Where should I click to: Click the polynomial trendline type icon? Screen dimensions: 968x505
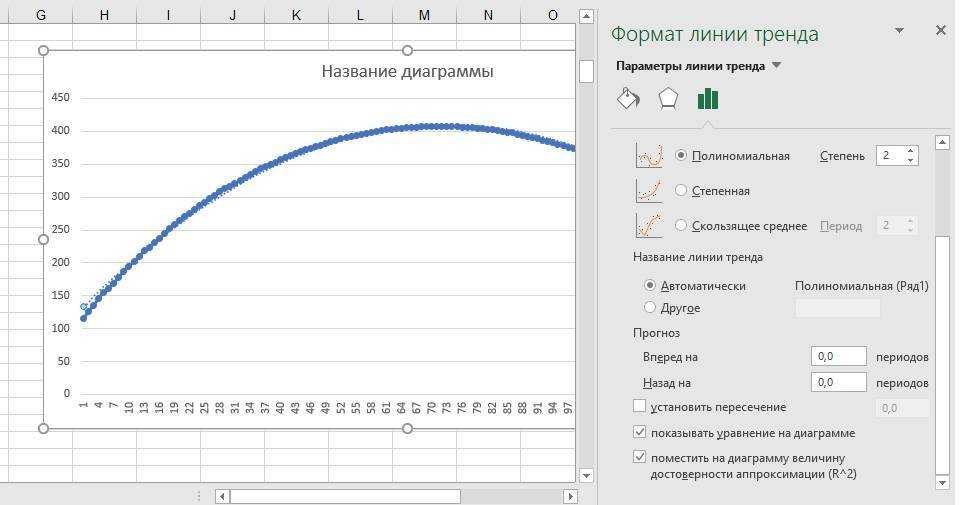coord(649,156)
